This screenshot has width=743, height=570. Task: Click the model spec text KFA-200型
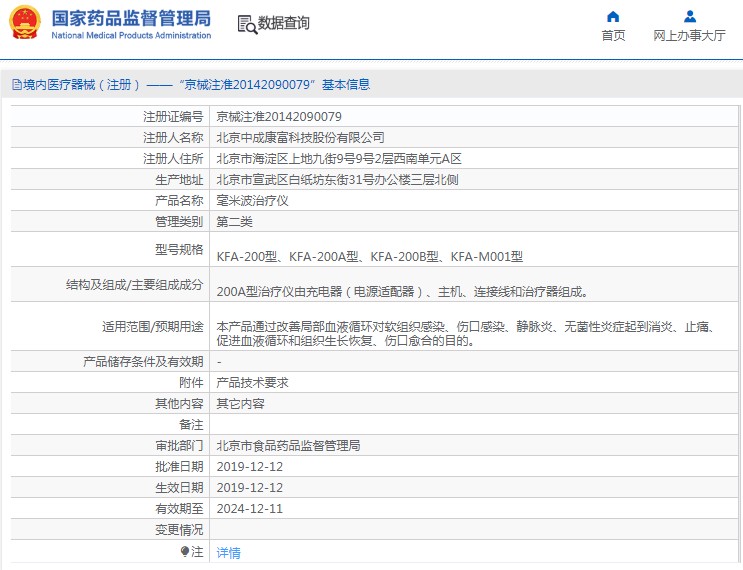[x=247, y=257]
